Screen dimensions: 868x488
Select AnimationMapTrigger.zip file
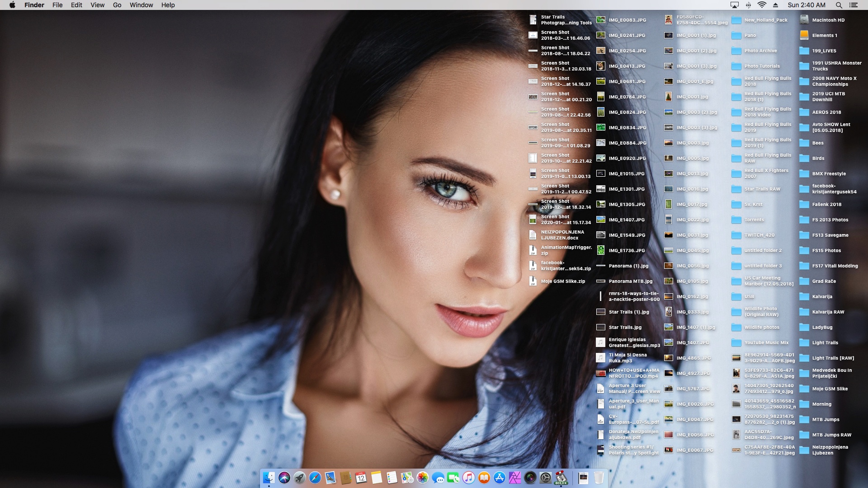pos(560,250)
